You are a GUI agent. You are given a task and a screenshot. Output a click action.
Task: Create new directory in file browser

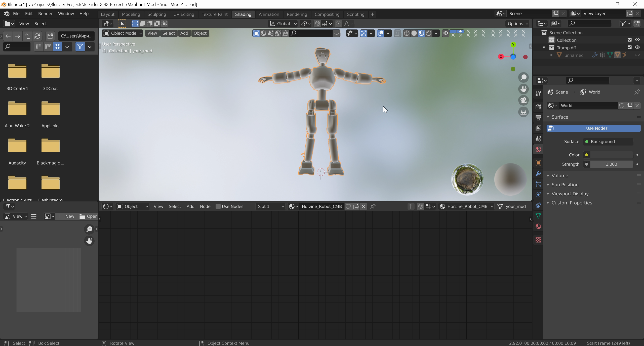tap(50, 36)
